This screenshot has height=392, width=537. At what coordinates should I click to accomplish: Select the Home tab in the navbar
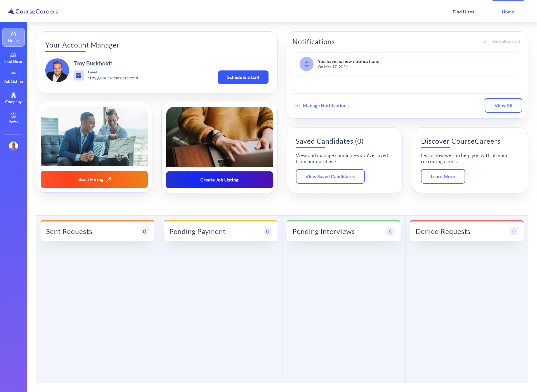point(508,12)
